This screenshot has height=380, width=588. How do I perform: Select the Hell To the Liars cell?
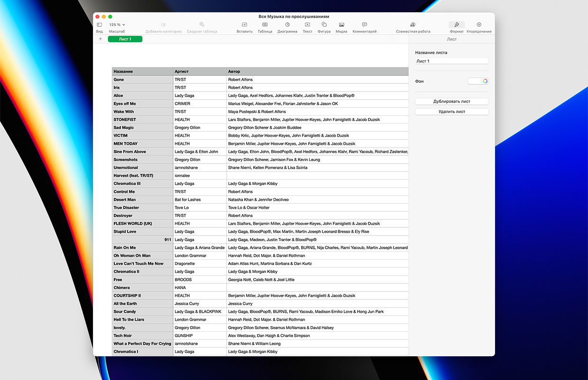142,320
